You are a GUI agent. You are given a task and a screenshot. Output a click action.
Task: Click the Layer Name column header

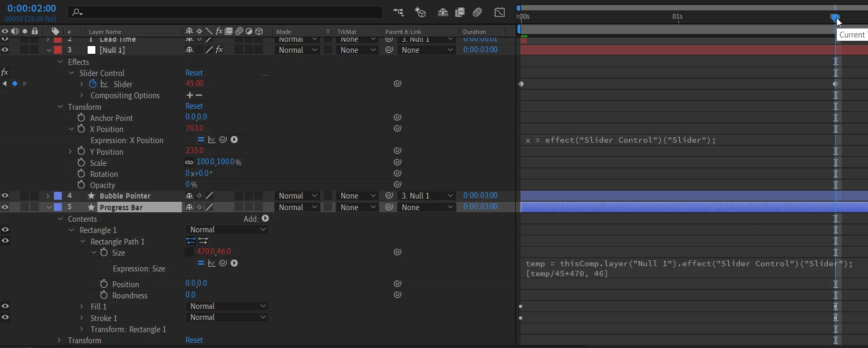105,32
